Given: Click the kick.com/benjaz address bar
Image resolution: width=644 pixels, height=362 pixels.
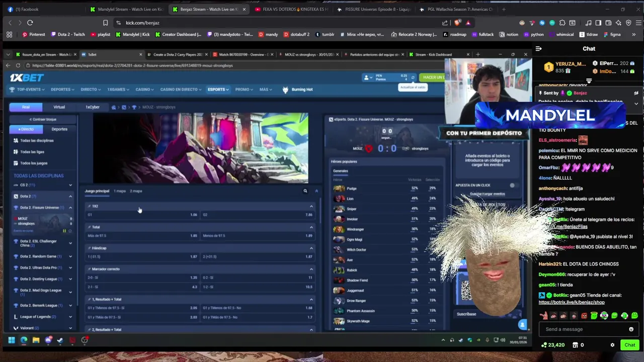Looking at the screenshot, I should point(277,23).
